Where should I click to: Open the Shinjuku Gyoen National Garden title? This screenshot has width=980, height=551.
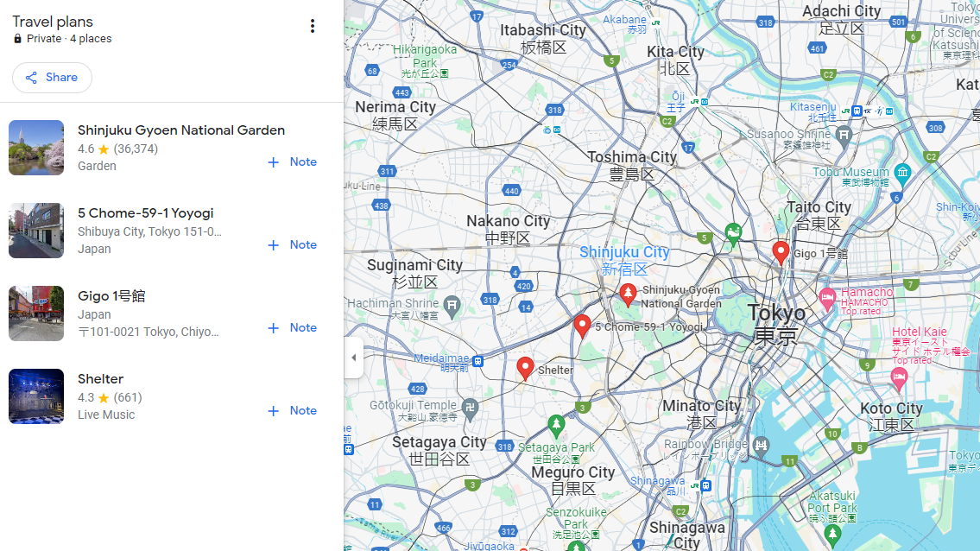point(181,130)
